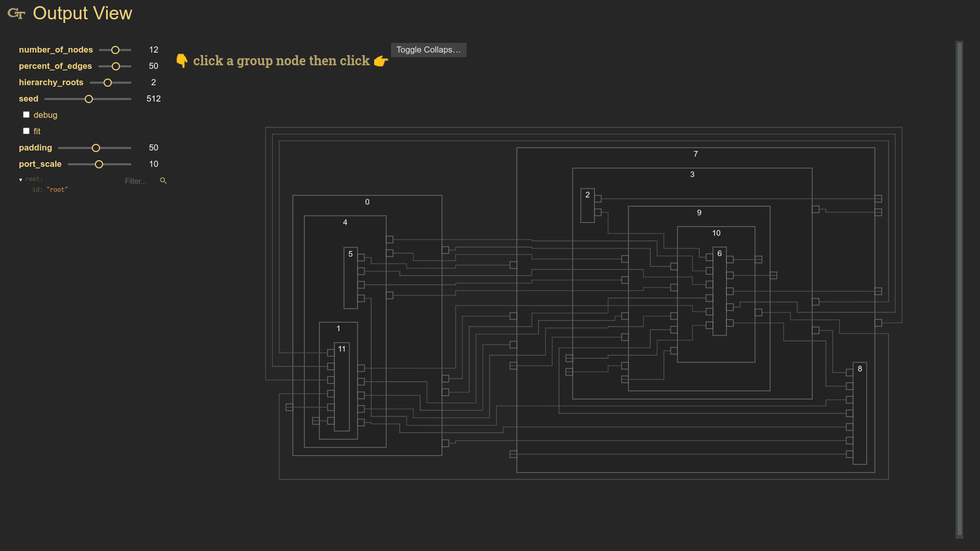Click the pointing-down finger emoji

[x=182, y=61]
